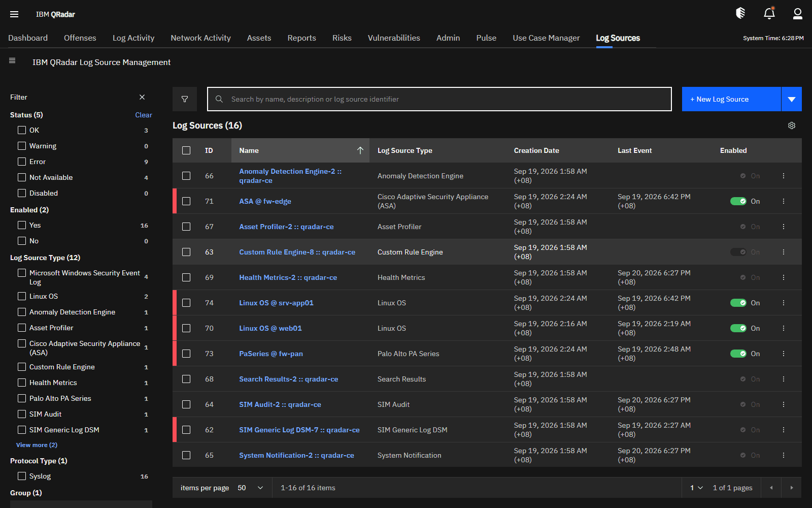Screen dimensions: 812x508
Task: Open row actions menu for ASA @ fw-edge
Action: 784,201
